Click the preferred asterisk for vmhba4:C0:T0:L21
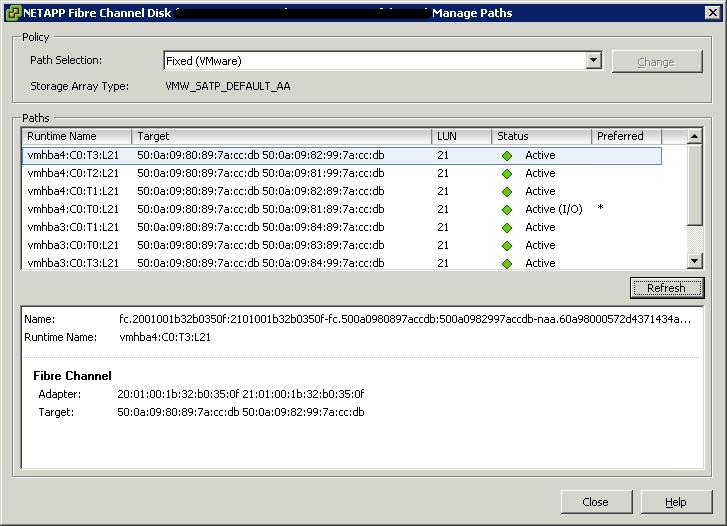 point(600,207)
